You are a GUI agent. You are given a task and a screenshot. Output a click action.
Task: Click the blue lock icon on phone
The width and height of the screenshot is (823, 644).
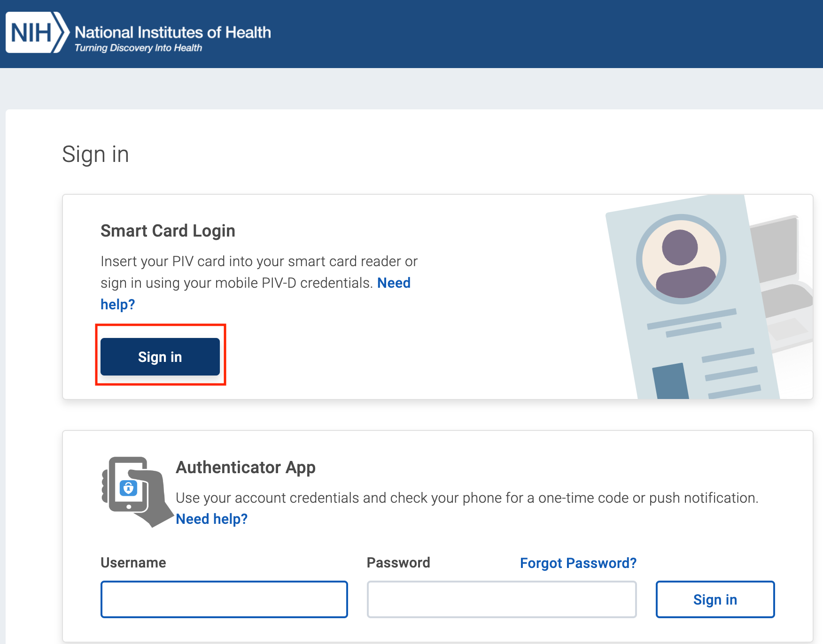coord(128,488)
